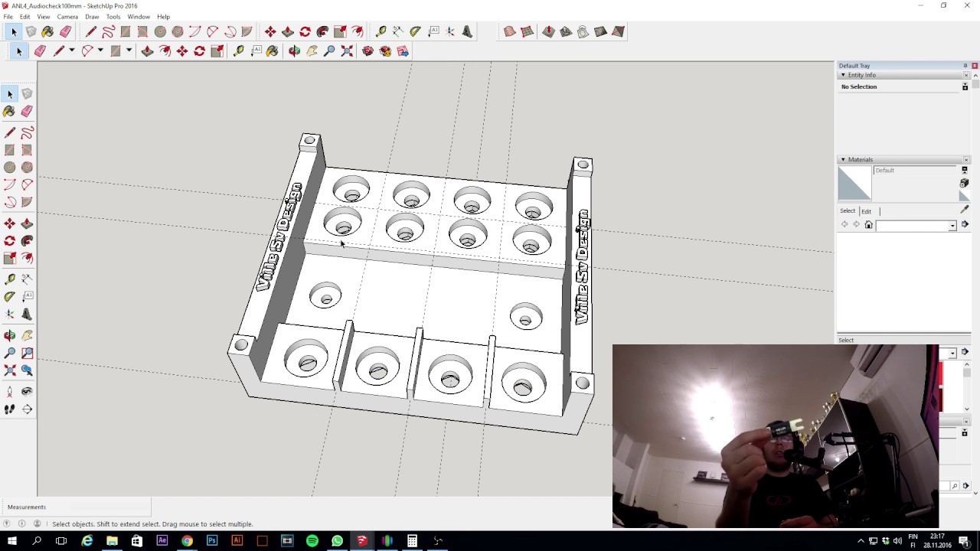Go to the materials home (In Model) icon
The height and width of the screenshot is (551, 980).
coord(868,225)
